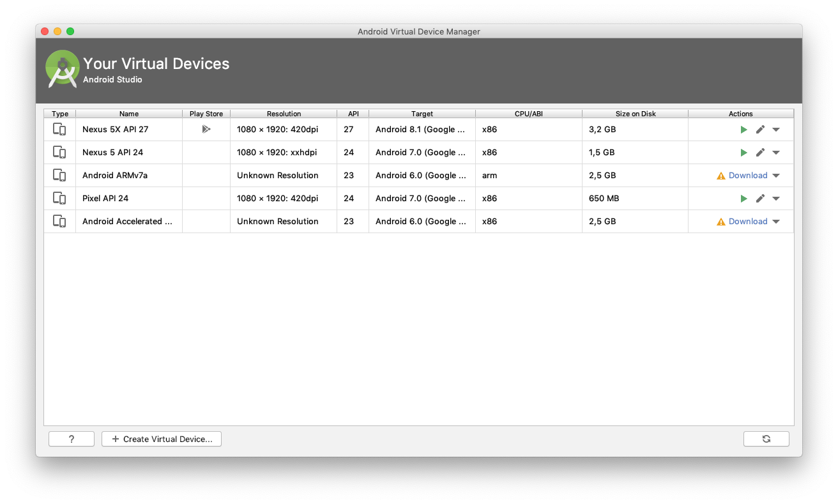Select the Nexus 5X API 27 name cell
The image size is (838, 504).
point(129,130)
